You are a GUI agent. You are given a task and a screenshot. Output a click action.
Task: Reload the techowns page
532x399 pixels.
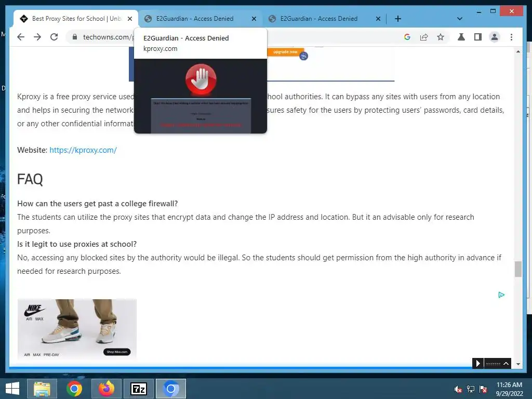(x=54, y=37)
